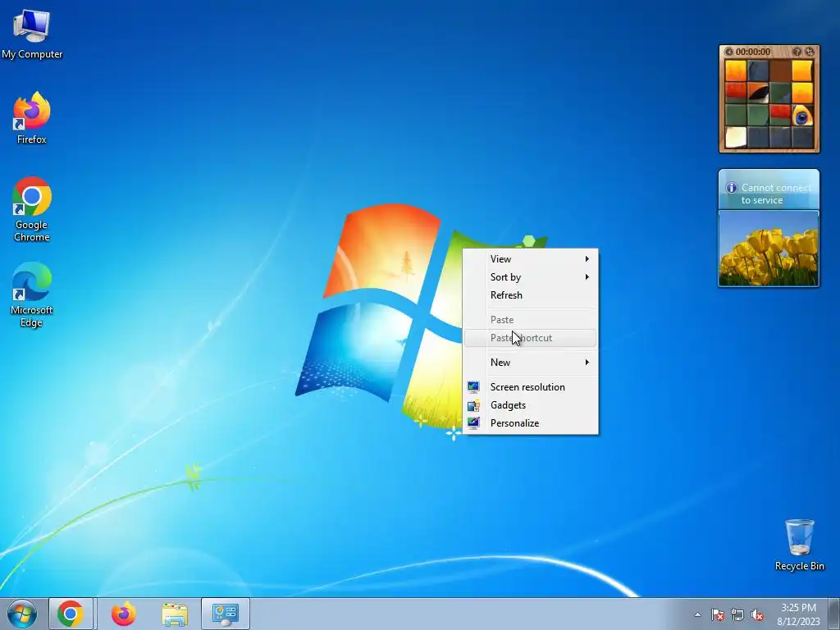Move the puzzle tile with the black beak tip
This screenshot has width=840, height=630.
click(x=758, y=93)
